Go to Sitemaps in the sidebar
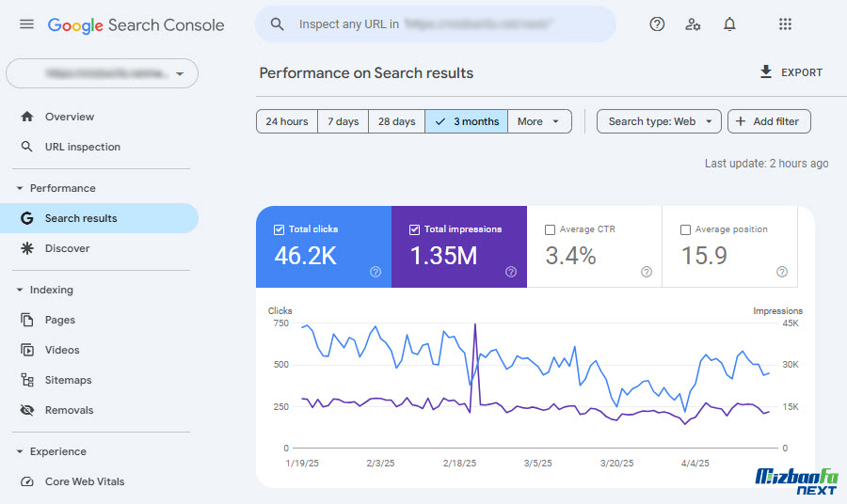The image size is (847, 504). click(x=68, y=380)
